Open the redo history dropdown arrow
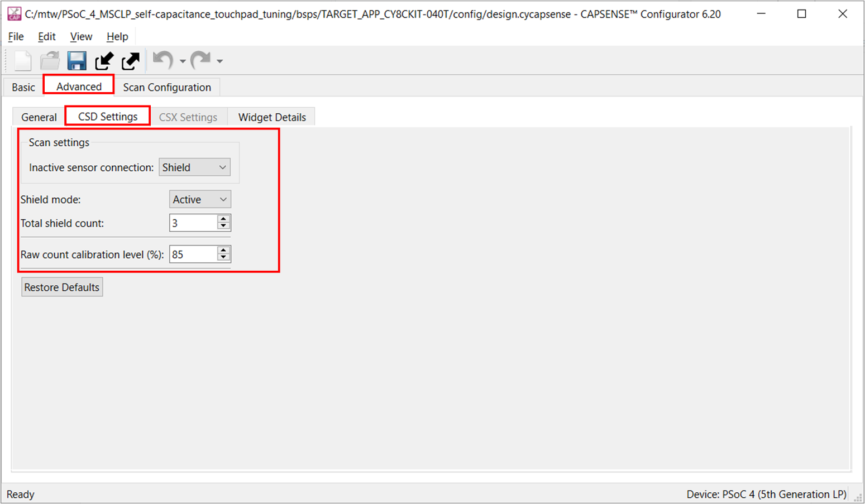This screenshot has height=504, width=865. click(220, 61)
